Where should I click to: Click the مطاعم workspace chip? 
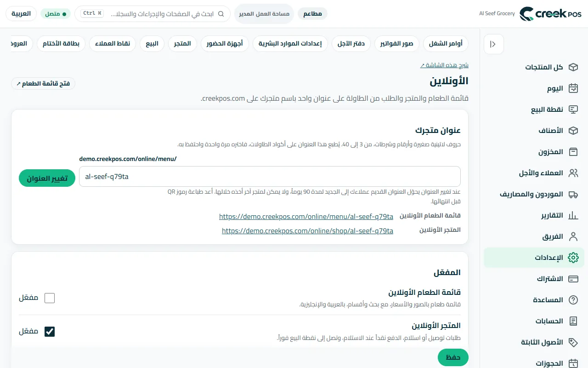pos(312,14)
